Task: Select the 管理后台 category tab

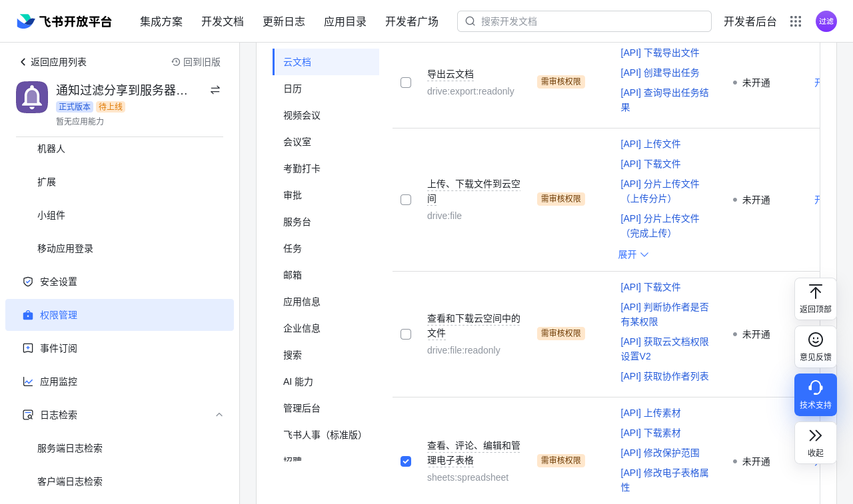Action: 326,408
